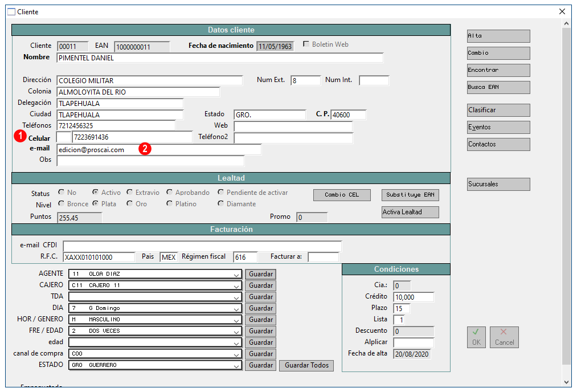This screenshot has height=392, width=577.
Task: Close the Cliente window
Action: 562,11
